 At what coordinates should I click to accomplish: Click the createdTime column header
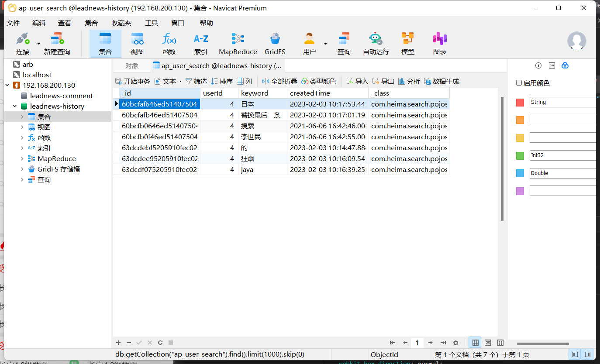tap(328, 93)
